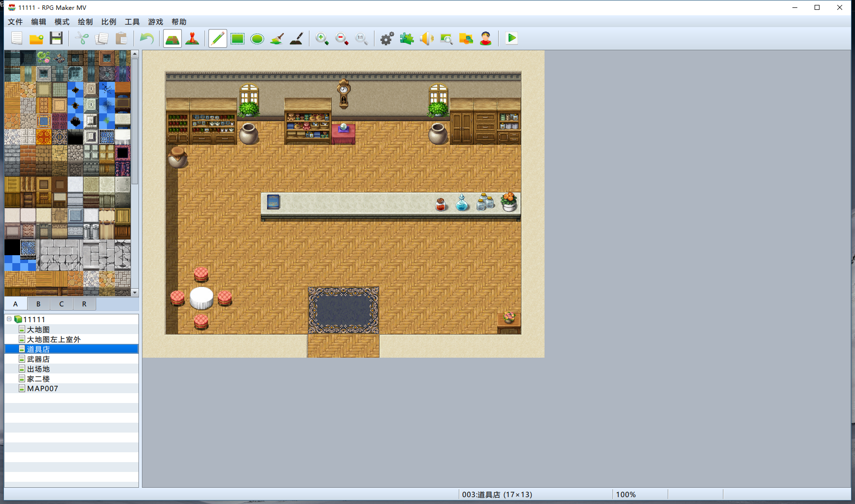Click the tileset palette scrollbar thumb

point(135,121)
